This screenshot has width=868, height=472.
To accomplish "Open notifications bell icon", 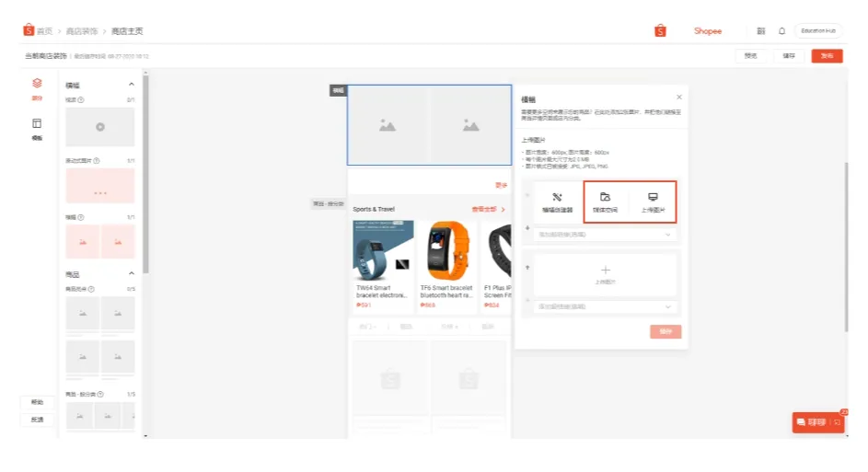I will pyautogui.click(x=781, y=31).
